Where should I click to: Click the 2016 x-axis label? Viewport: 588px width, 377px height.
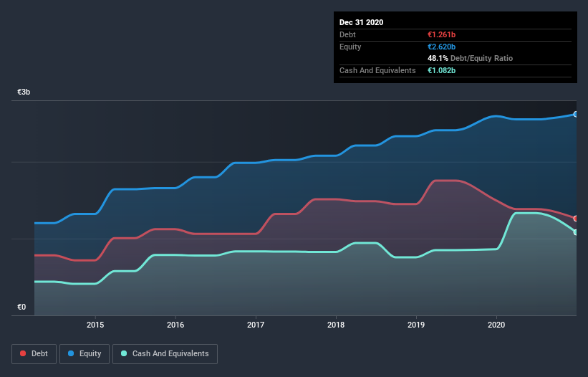click(x=175, y=325)
